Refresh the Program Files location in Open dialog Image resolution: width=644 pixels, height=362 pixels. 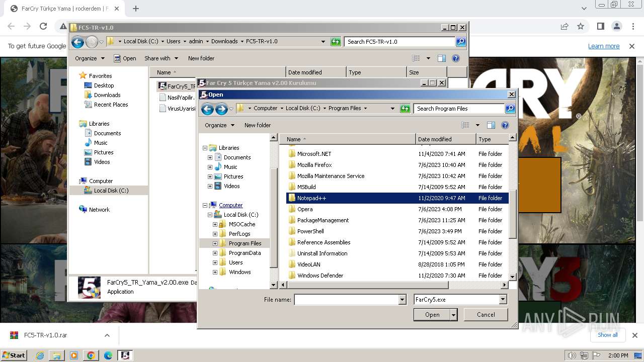pos(405,109)
